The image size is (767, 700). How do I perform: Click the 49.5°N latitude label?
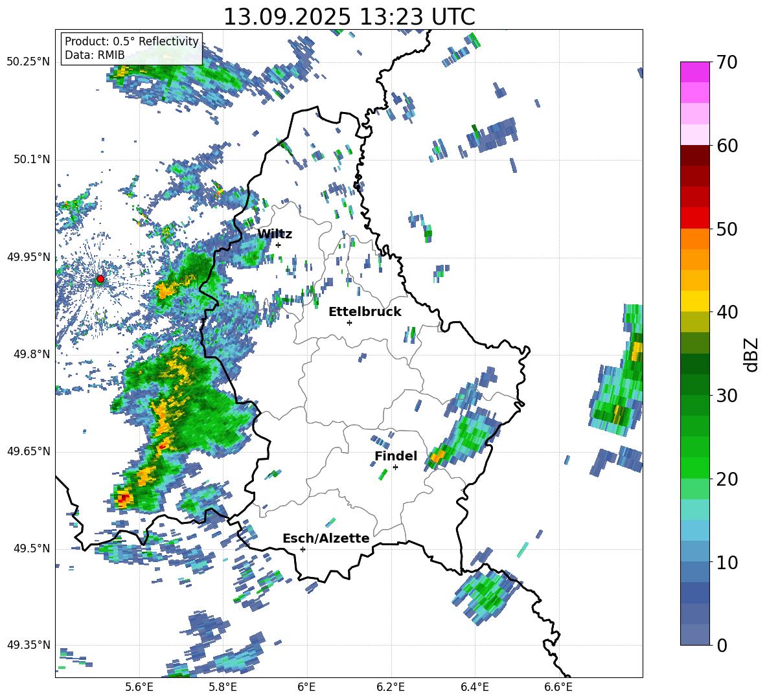pos(31,548)
